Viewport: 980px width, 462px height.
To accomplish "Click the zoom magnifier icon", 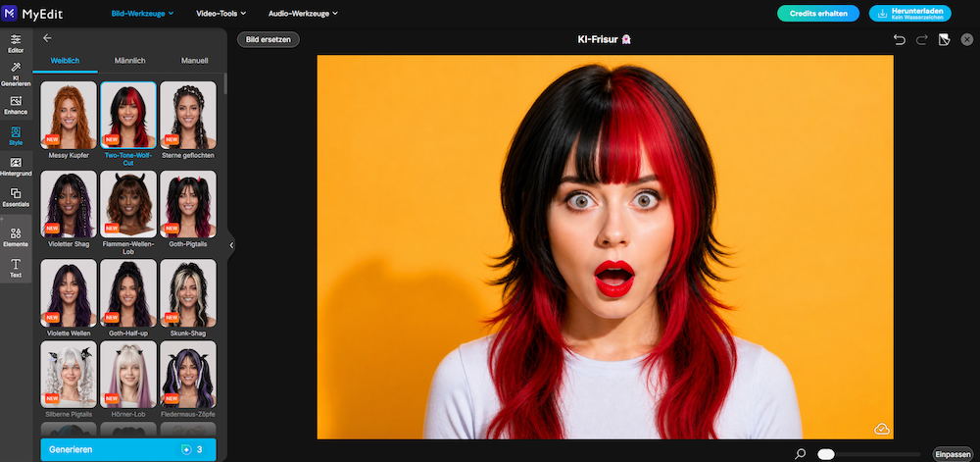I will point(800,454).
